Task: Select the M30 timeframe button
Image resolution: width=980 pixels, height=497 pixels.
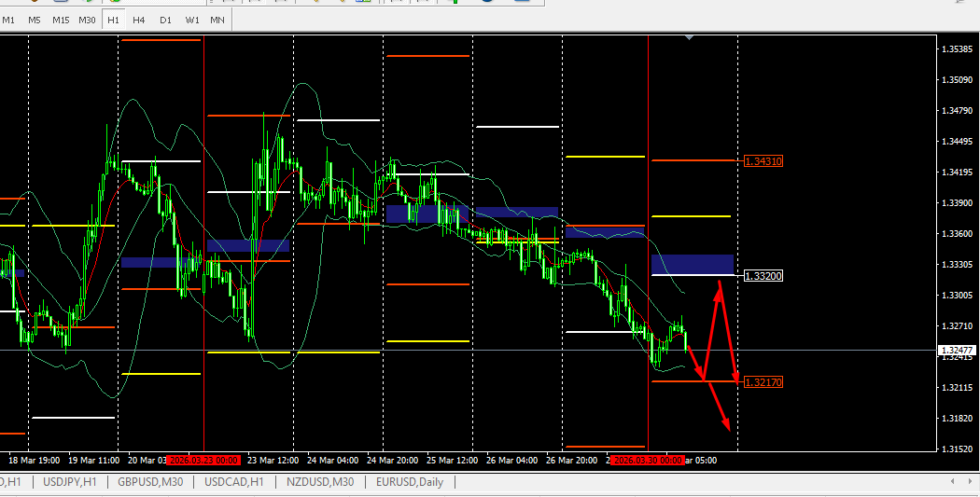Action: click(x=87, y=20)
